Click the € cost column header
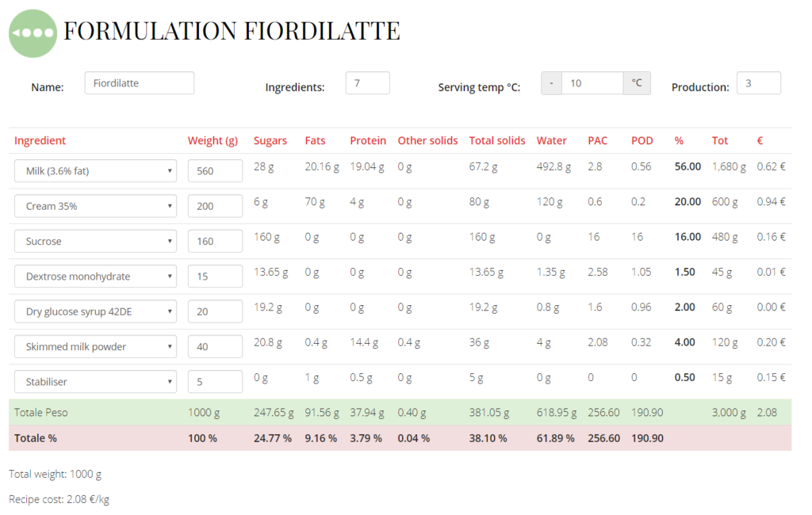This screenshot has height=515, width=812. [x=760, y=141]
